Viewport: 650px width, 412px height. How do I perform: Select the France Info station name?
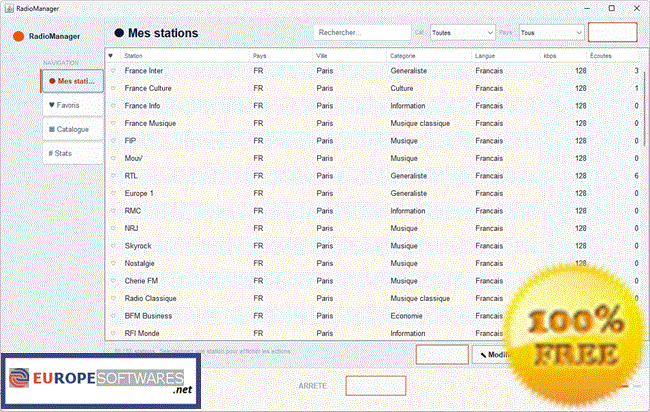[x=142, y=106]
